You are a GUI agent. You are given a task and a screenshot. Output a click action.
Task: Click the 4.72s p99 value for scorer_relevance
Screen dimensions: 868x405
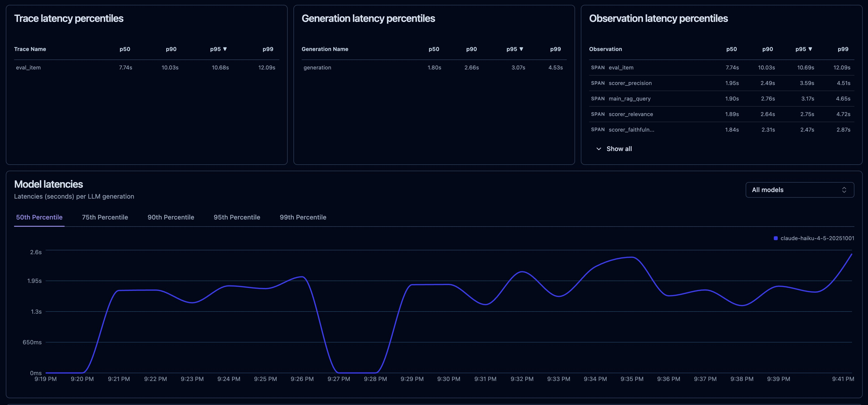843,114
